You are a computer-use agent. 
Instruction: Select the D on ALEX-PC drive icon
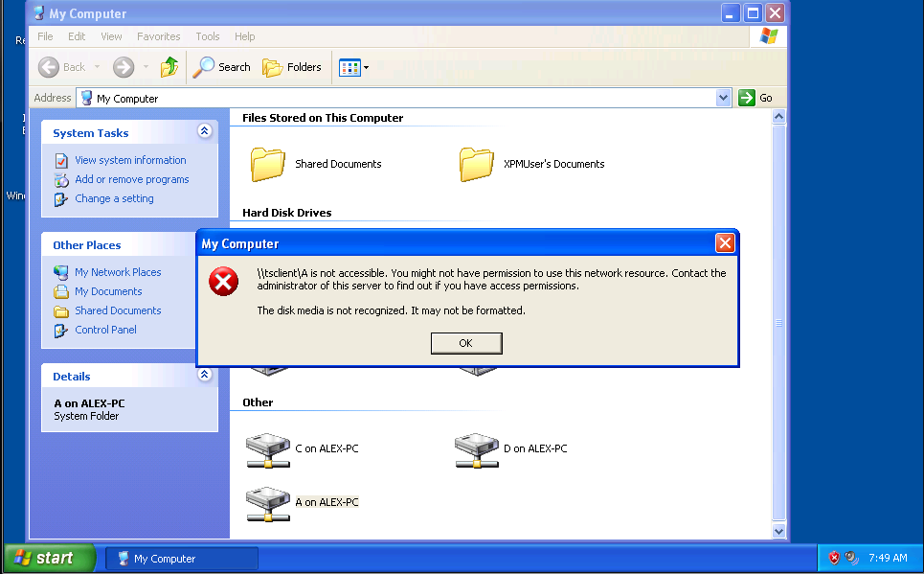477,450
